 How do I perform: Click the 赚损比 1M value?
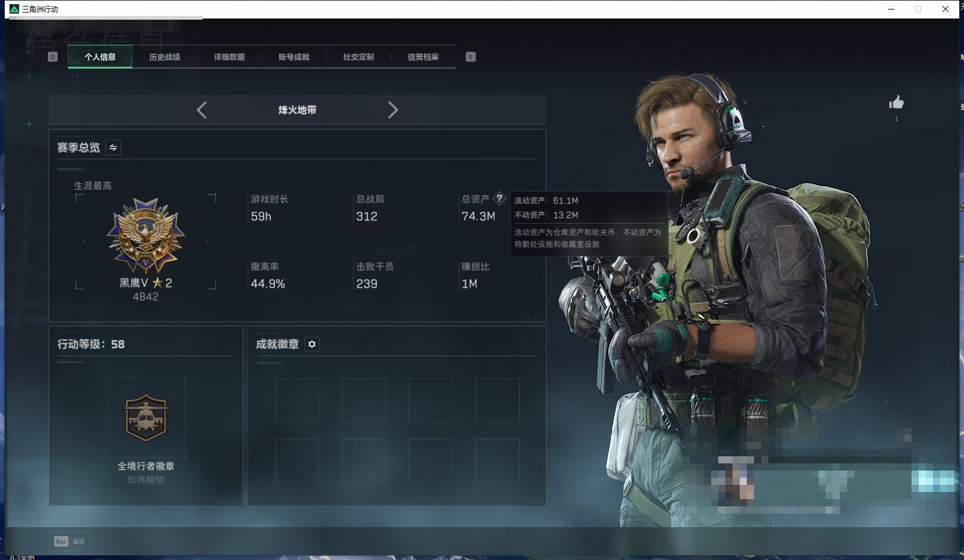[x=469, y=284]
